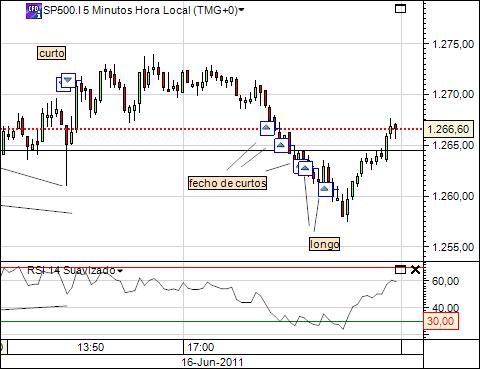Select the 'longo' annotation label

coord(325,244)
